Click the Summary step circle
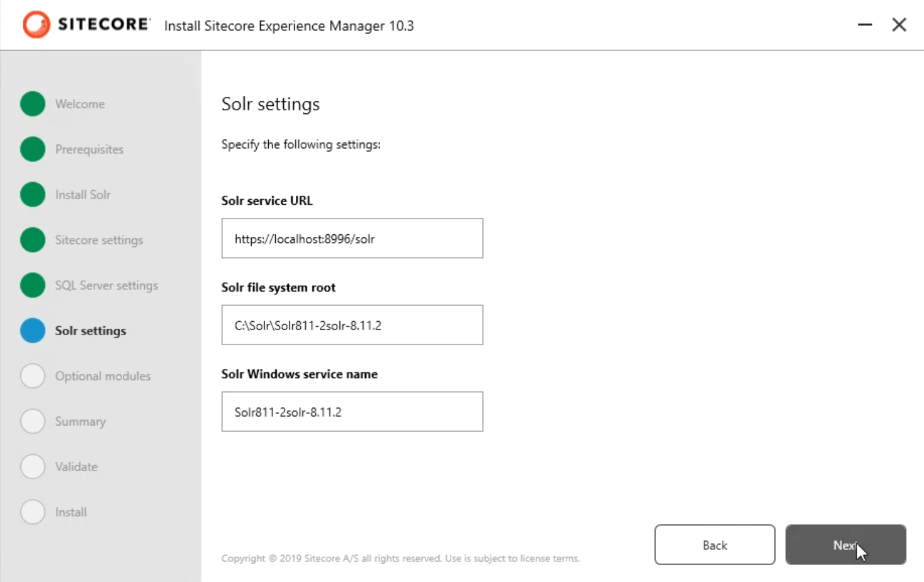 click(33, 421)
